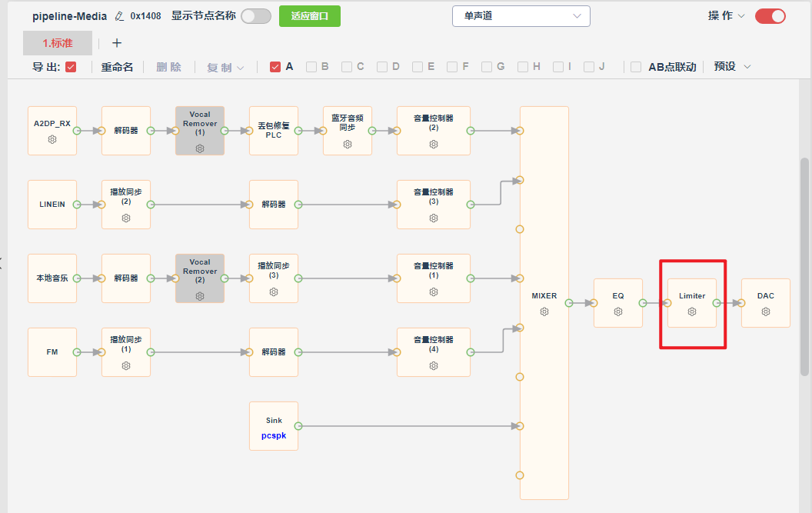The image size is (812, 513).
Task: Open DAC node settings gear
Action: tap(766, 311)
